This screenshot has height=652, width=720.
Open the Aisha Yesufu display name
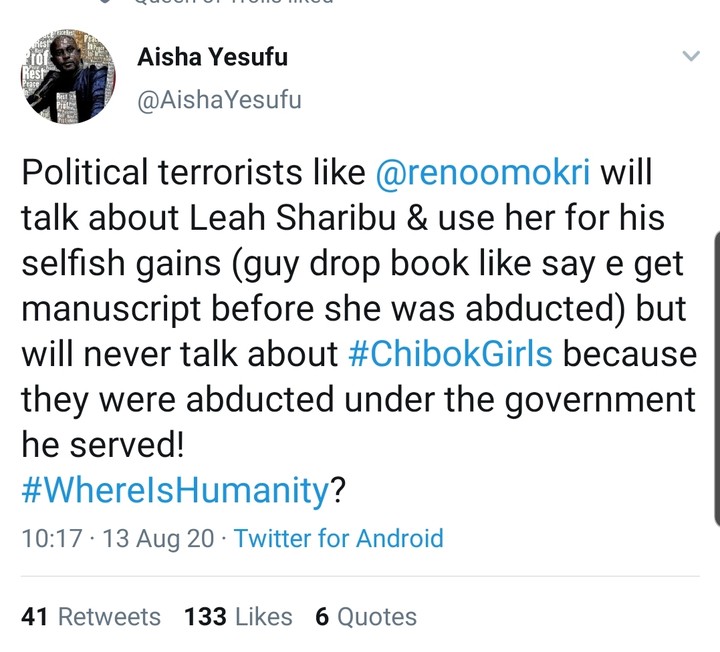click(x=212, y=57)
